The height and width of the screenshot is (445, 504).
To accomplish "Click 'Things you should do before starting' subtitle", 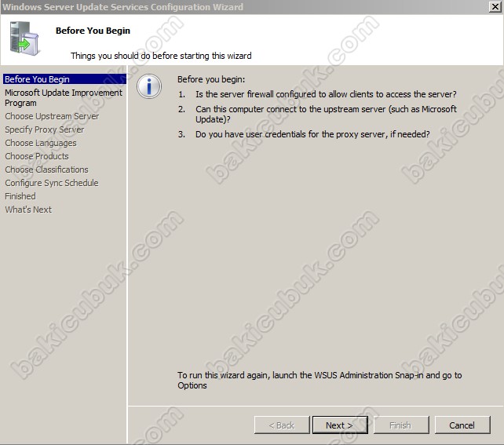I will tap(161, 56).
